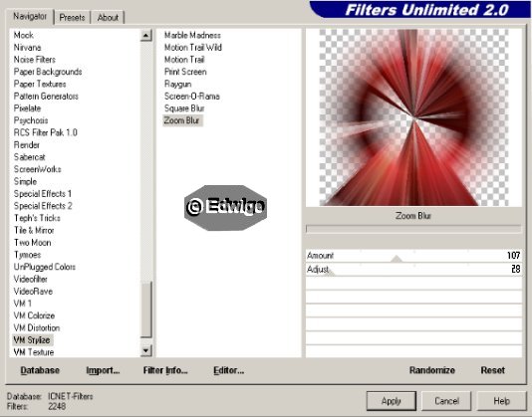
Task: Select the Pattern Generators category
Action: pyautogui.click(x=46, y=96)
